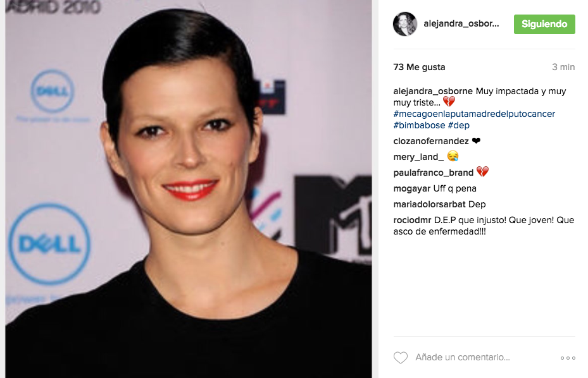Open the #bimbabose hashtag
The width and height of the screenshot is (588, 378).
pos(419,125)
